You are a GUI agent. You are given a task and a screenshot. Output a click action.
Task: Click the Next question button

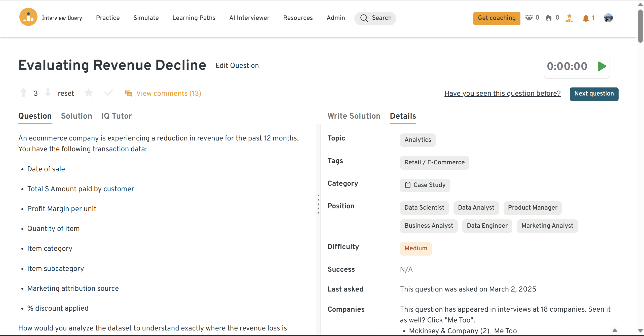click(594, 94)
